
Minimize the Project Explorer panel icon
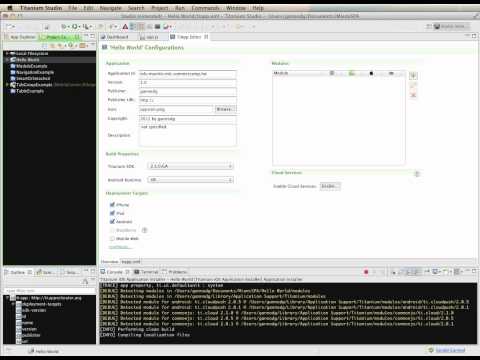tap(87, 36)
